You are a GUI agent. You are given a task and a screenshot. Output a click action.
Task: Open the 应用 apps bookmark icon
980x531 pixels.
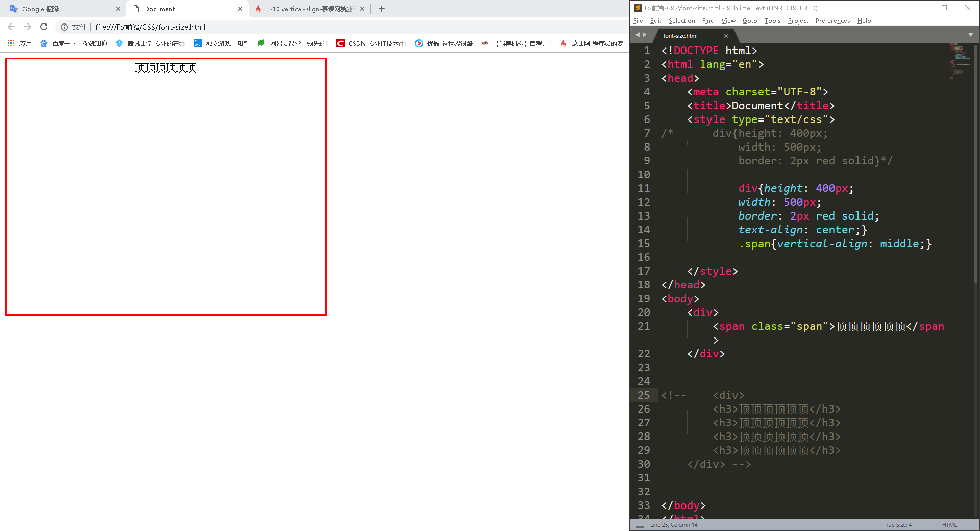(x=19, y=44)
